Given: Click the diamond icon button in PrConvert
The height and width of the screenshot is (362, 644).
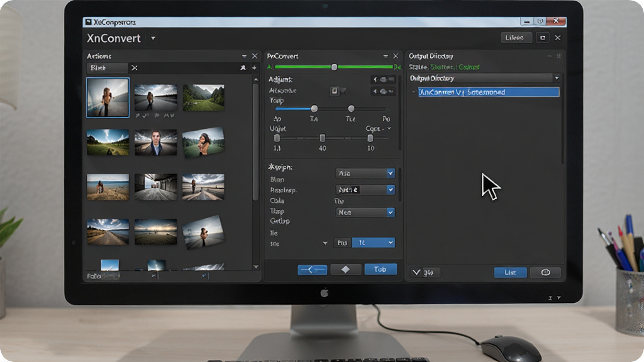Looking at the screenshot, I should (x=345, y=270).
